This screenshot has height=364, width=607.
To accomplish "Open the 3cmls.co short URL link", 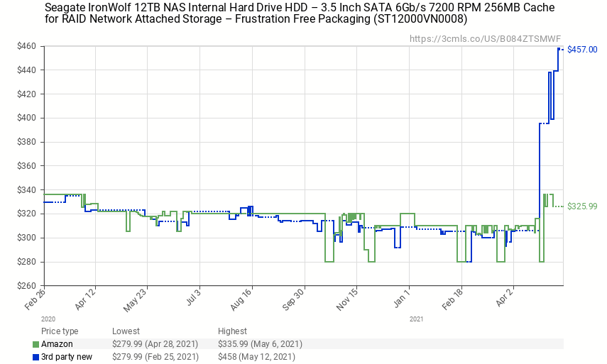I will pyautogui.click(x=485, y=38).
